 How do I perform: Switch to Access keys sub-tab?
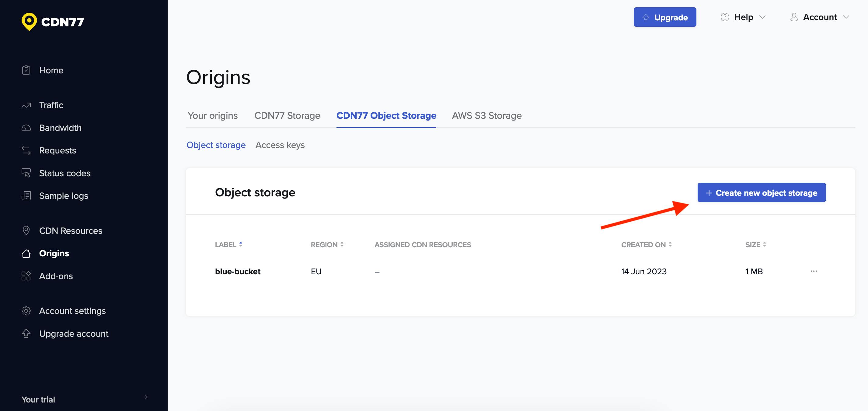click(x=280, y=145)
